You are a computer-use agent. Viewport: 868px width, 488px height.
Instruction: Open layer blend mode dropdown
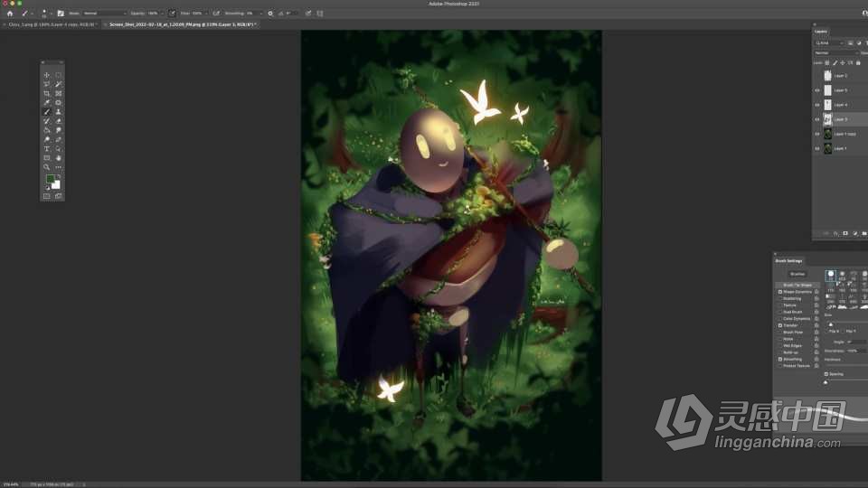tap(835, 53)
